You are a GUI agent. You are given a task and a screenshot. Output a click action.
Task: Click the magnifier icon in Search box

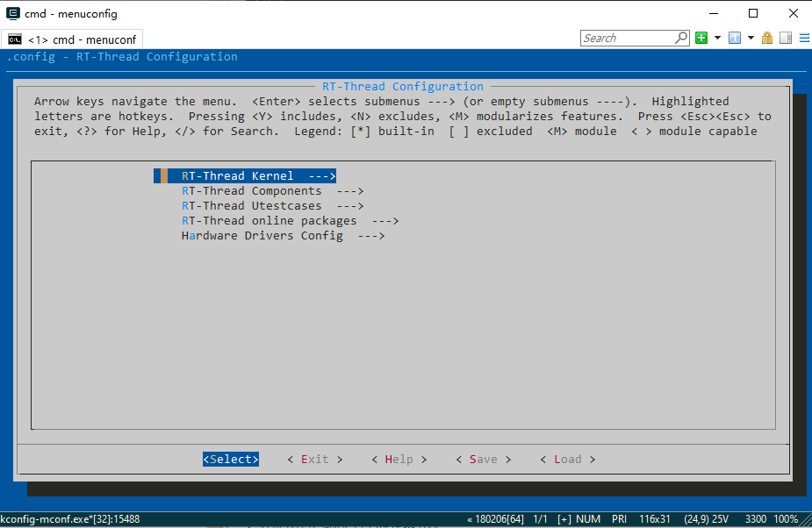681,38
